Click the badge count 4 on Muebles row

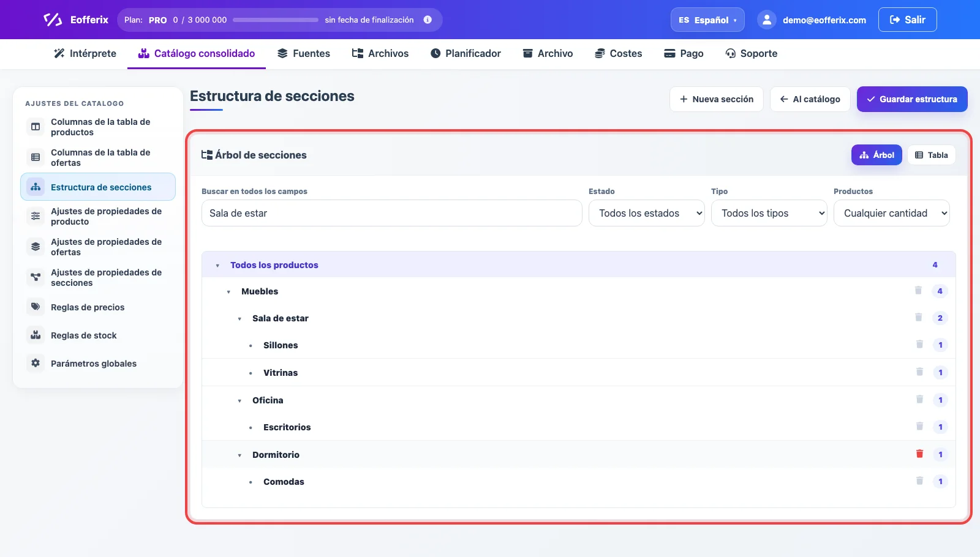940,291
